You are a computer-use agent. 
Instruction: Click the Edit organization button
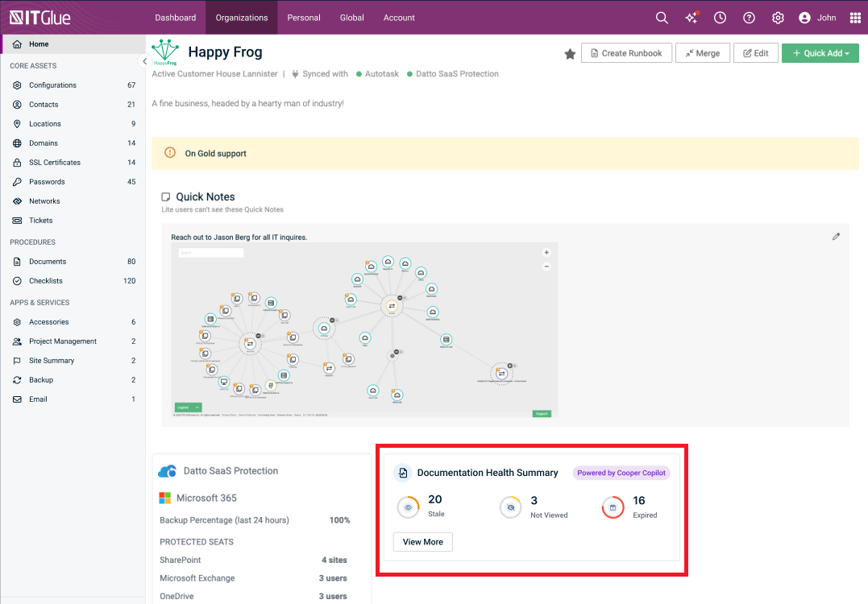[756, 53]
